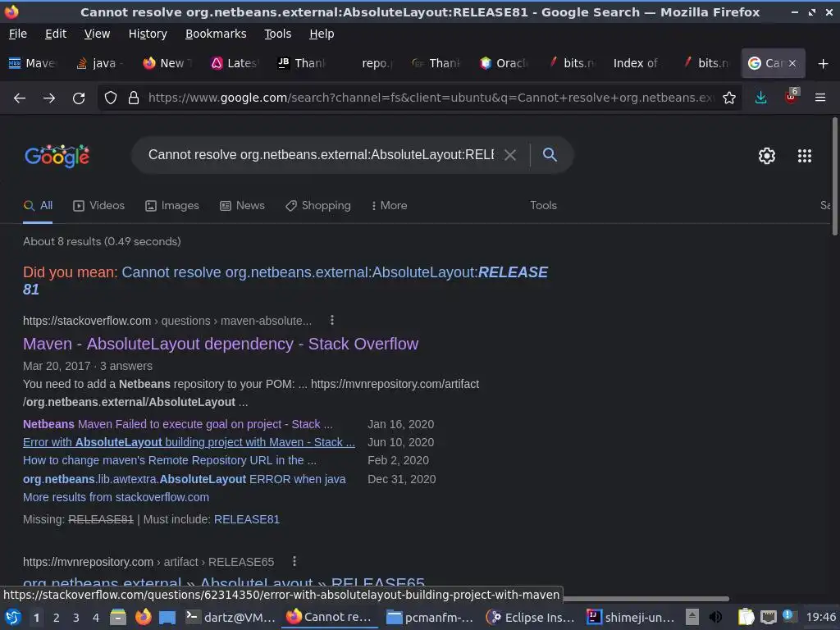Open the Edit menu

[56, 34]
